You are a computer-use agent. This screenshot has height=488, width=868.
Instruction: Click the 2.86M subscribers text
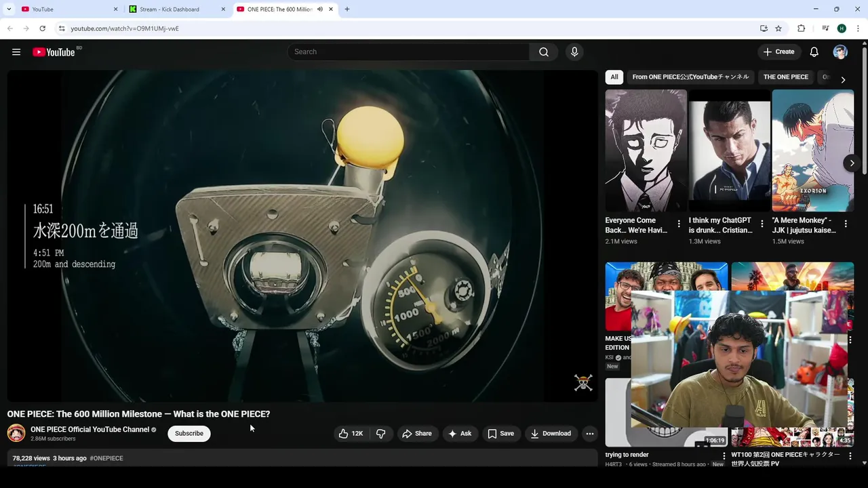coord(53,439)
